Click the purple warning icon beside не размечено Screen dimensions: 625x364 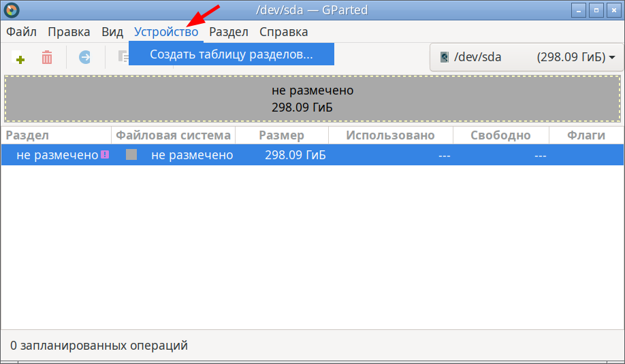tap(105, 154)
